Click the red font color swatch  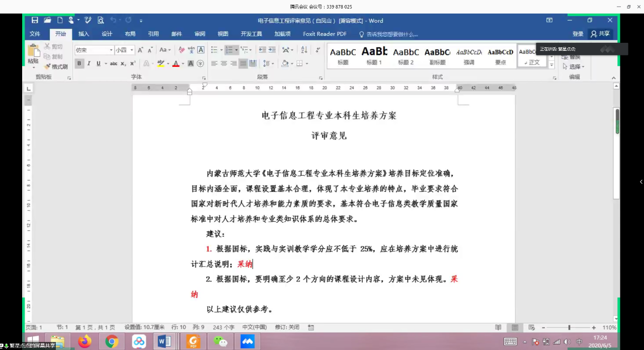pos(175,63)
